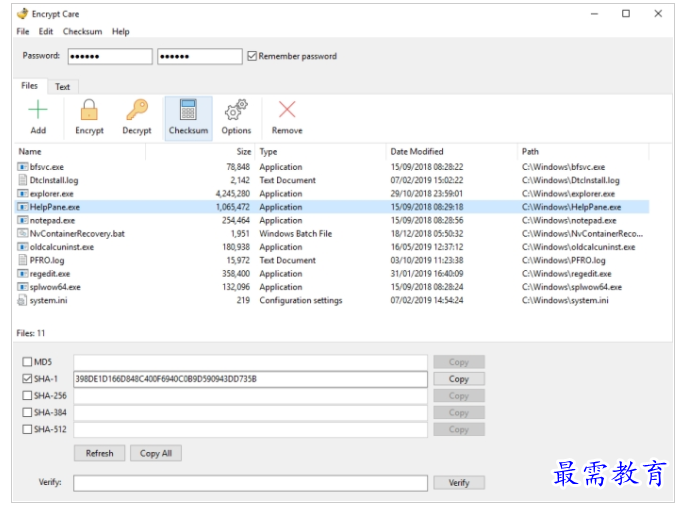The height and width of the screenshot is (505, 675).
Task: Sort by the Type column header
Action: (320, 152)
